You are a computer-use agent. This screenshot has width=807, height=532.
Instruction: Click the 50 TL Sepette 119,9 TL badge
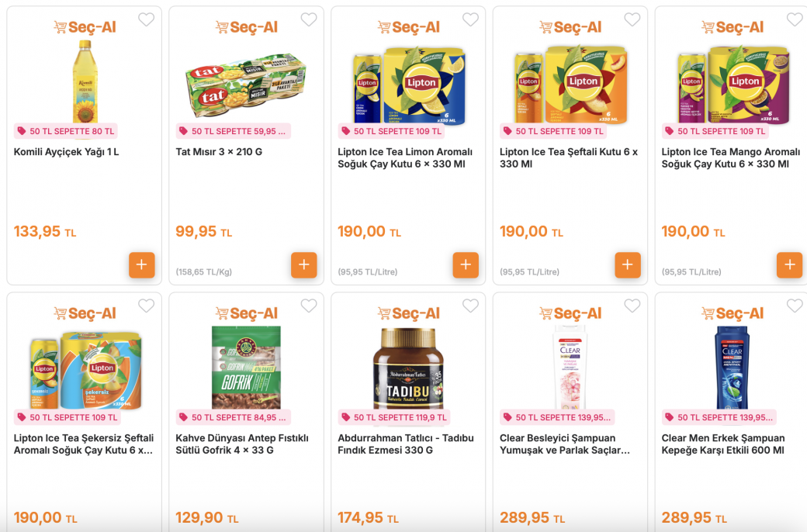[x=393, y=417]
